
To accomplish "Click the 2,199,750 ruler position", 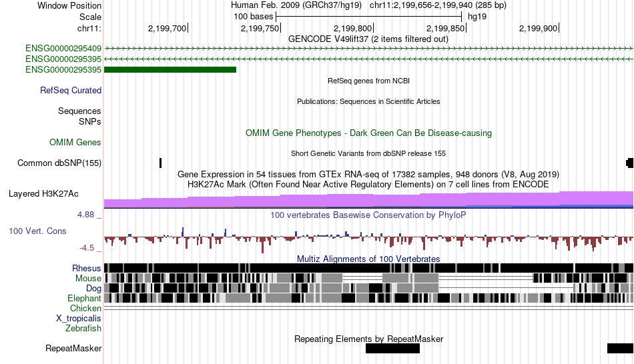I will point(260,28).
